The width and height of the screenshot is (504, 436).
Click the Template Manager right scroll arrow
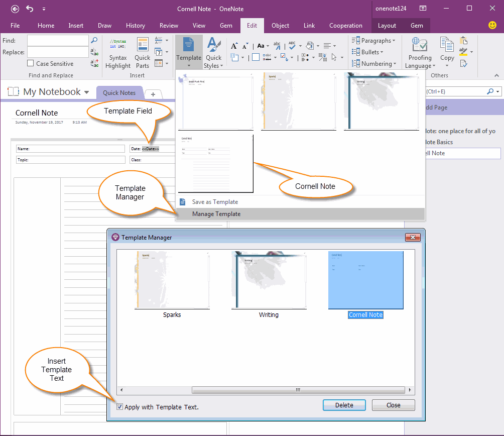point(410,390)
